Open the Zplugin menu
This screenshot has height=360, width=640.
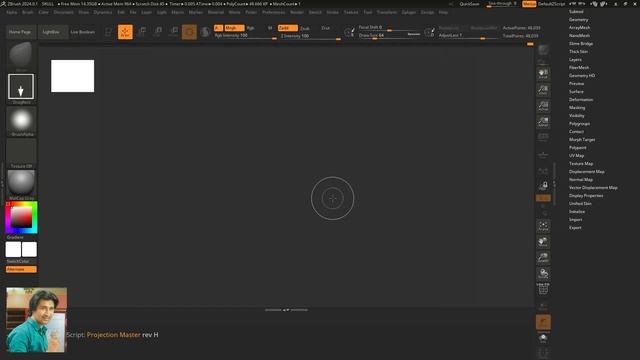click(409, 12)
